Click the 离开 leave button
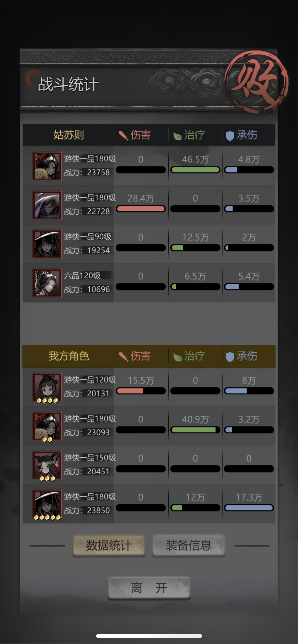Viewport: 298px width, 644px height. pyautogui.click(x=149, y=588)
